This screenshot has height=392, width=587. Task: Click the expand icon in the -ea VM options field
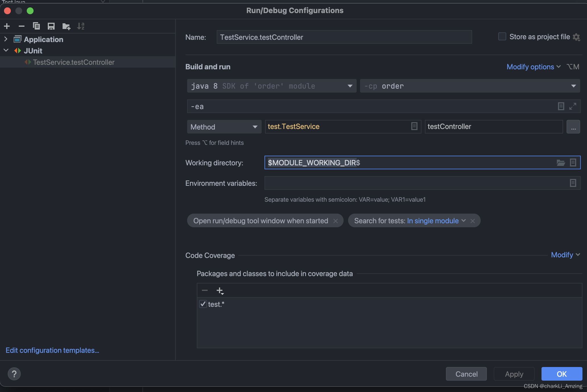573,106
